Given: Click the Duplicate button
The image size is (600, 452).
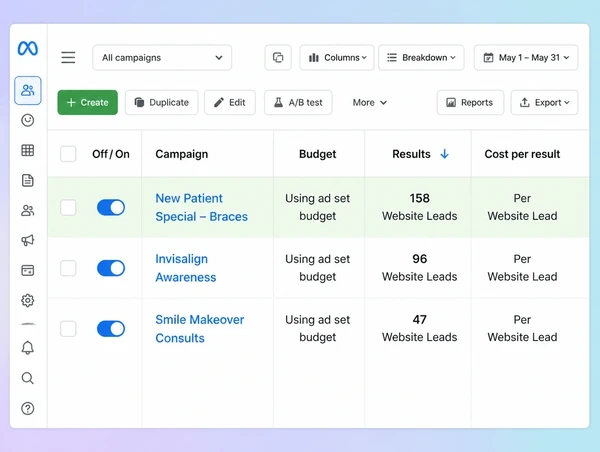Looking at the screenshot, I should (162, 103).
